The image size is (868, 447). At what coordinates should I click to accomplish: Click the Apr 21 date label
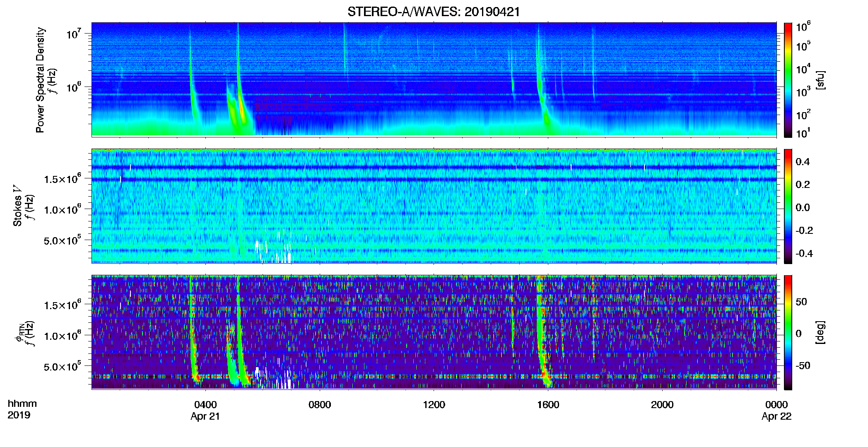tap(205, 416)
